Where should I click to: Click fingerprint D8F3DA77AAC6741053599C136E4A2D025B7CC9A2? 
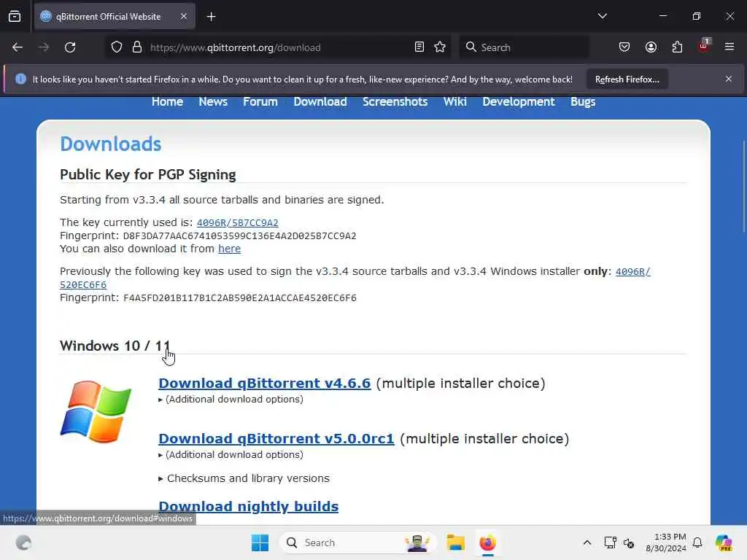[239, 236]
